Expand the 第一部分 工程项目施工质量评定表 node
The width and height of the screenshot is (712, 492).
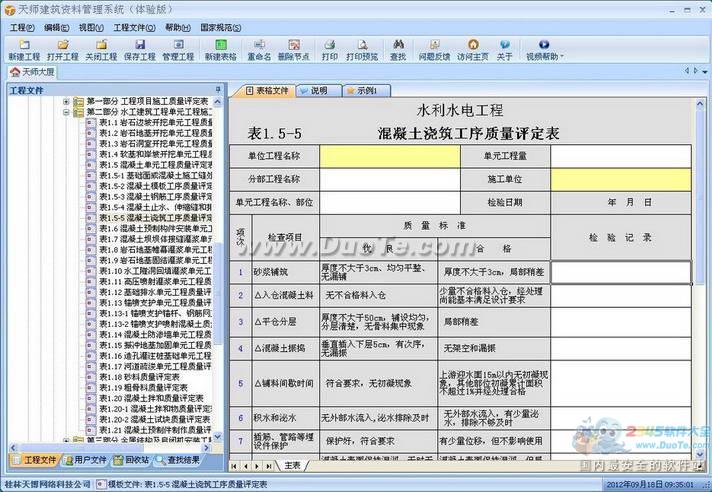coord(66,101)
